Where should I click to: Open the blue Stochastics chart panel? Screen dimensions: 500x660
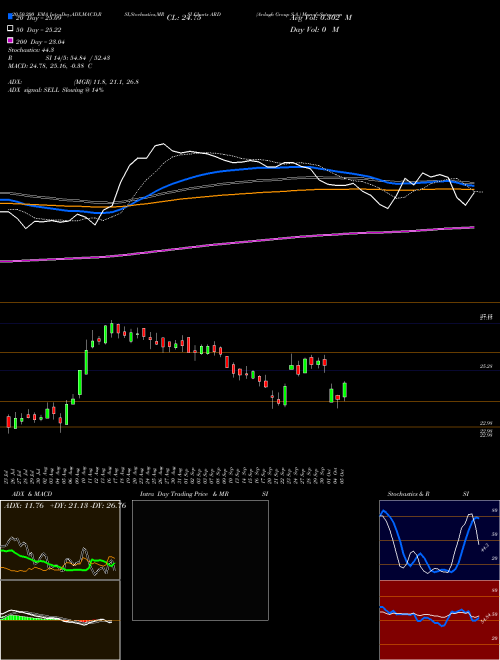click(x=439, y=540)
